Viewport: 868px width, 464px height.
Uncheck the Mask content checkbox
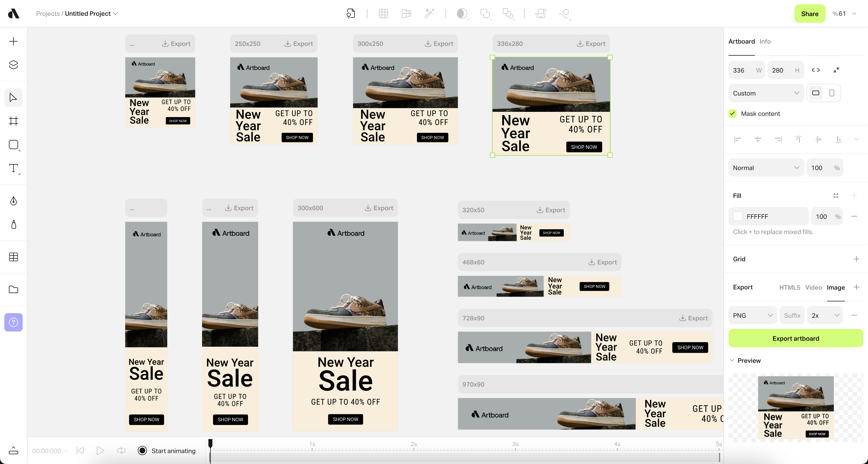733,114
